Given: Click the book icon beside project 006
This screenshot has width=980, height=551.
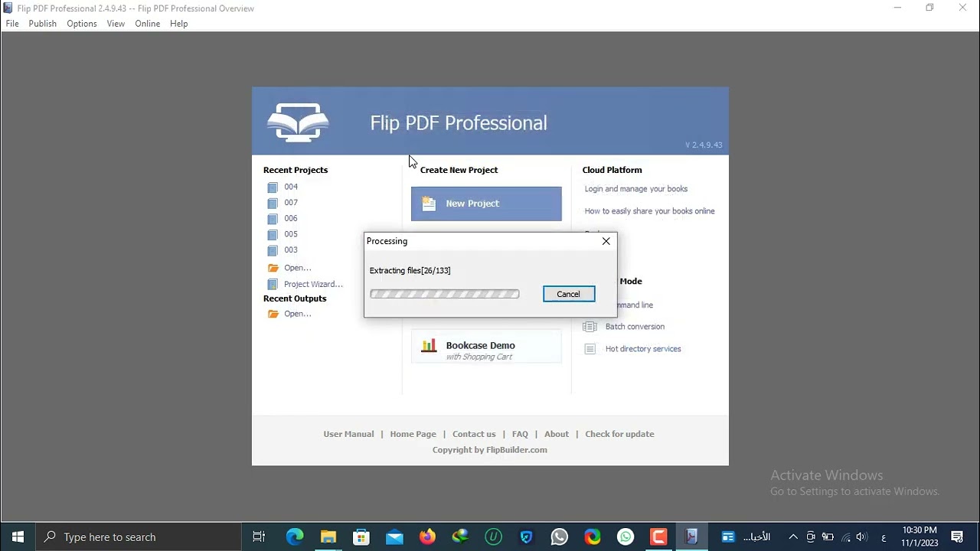Looking at the screenshot, I should point(273,219).
